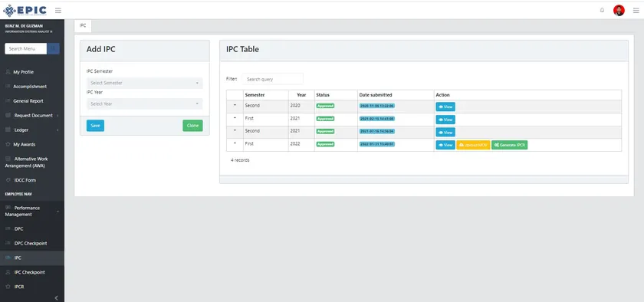Click the green Clone button
The height and width of the screenshot is (302, 644).
(x=192, y=126)
